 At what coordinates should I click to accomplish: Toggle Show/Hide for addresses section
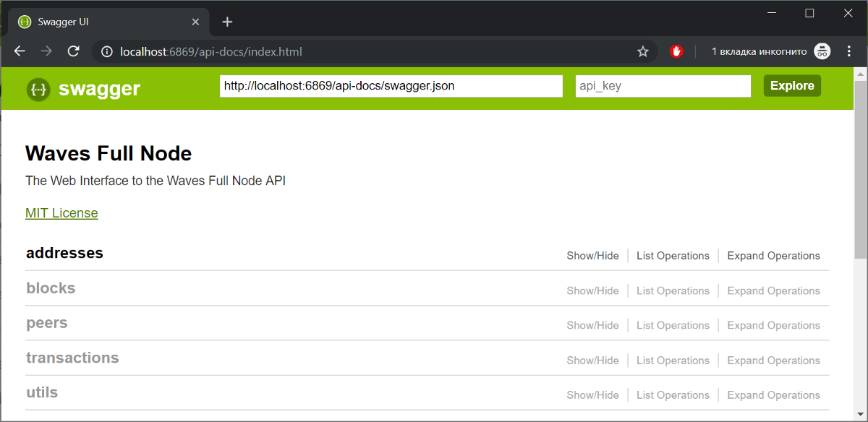coord(592,256)
